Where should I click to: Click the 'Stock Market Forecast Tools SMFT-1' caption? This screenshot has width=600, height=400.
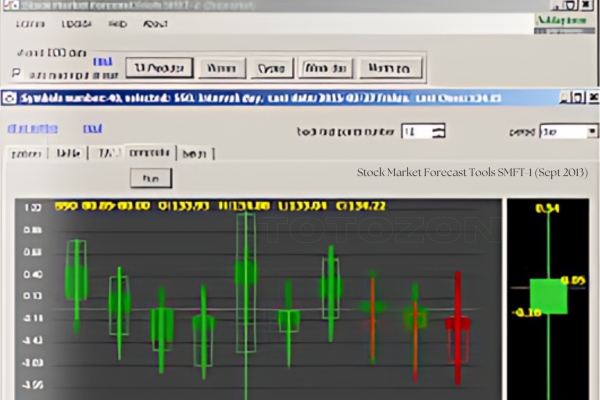(x=472, y=173)
